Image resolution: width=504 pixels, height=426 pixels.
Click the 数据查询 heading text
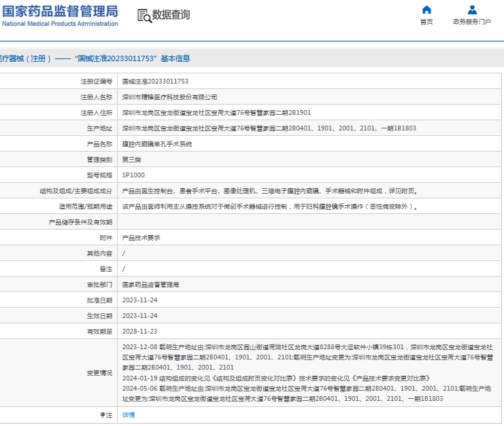pyautogui.click(x=171, y=15)
